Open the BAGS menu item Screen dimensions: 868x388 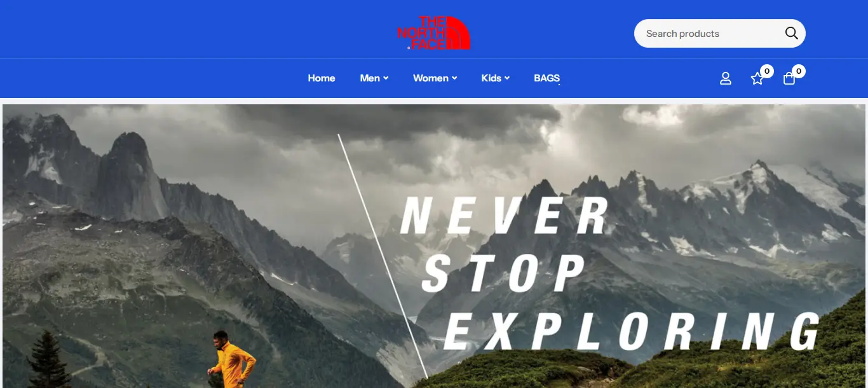click(547, 78)
